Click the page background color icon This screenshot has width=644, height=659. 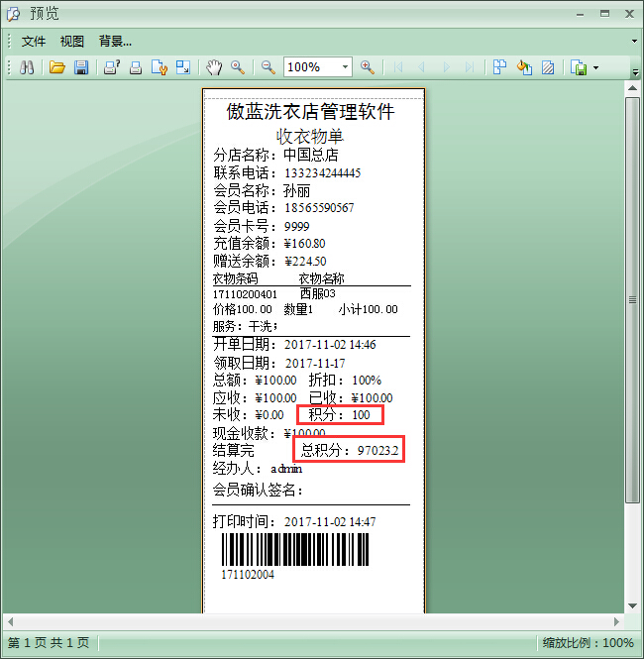pos(524,67)
